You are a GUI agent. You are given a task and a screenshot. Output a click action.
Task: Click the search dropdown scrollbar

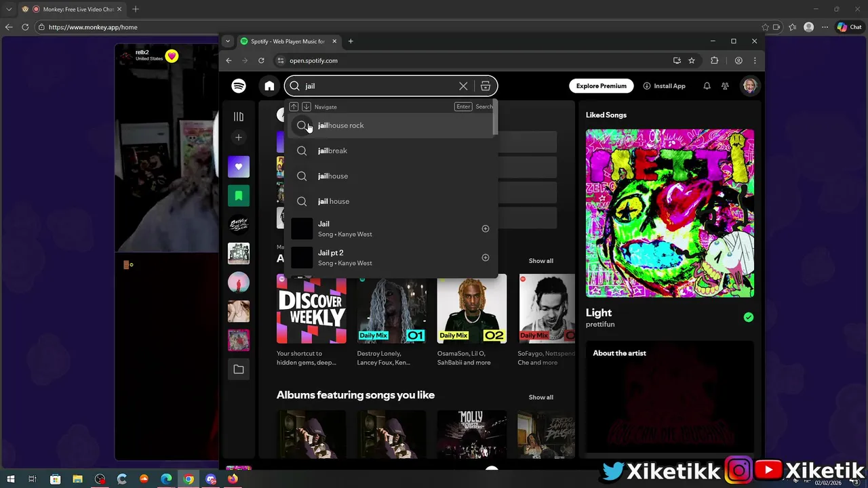(x=495, y=117)
